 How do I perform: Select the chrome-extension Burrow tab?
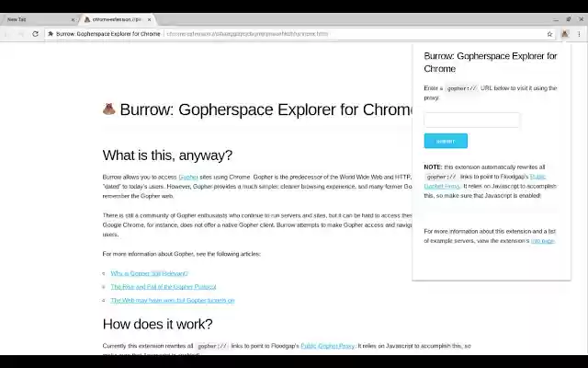click(117, 19)
